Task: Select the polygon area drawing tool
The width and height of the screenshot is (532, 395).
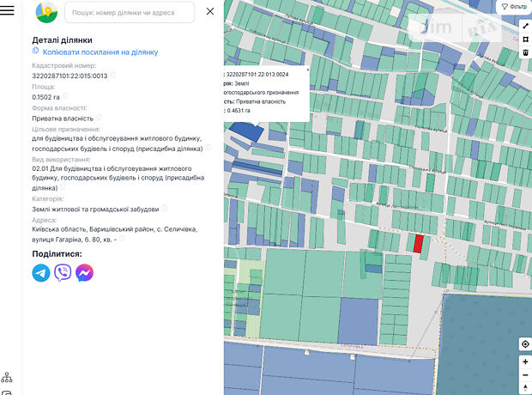Action: tap(525, 39)
